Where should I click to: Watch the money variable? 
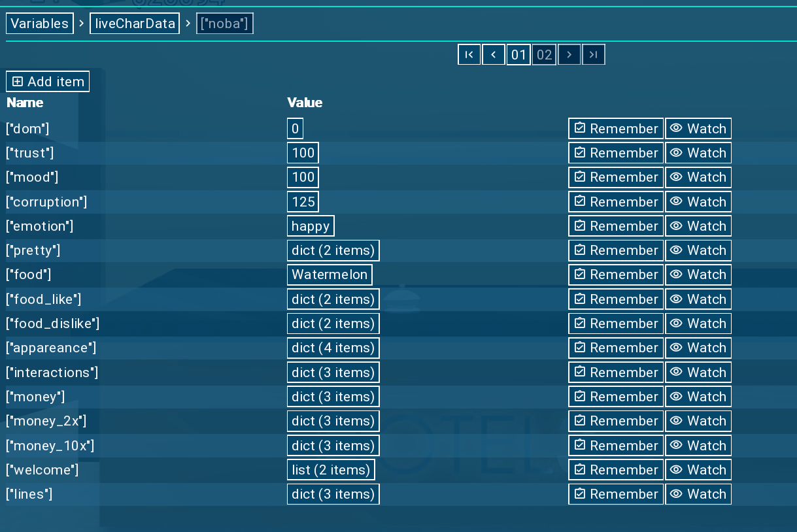[698, 397]
